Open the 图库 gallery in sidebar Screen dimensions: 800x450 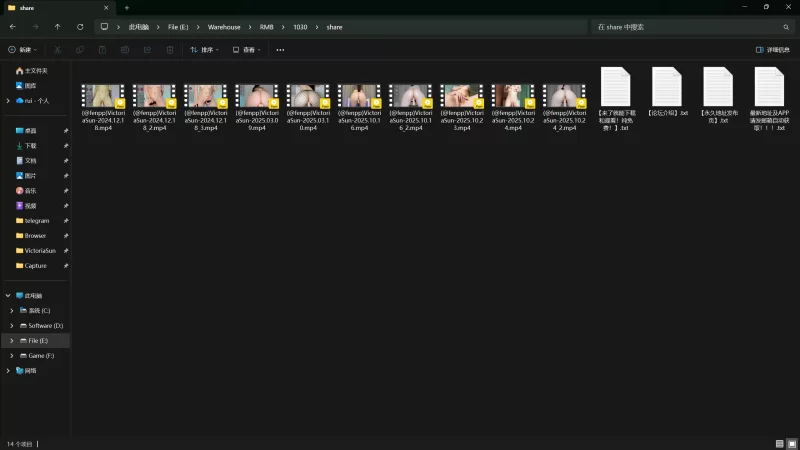tap(30, 85)
